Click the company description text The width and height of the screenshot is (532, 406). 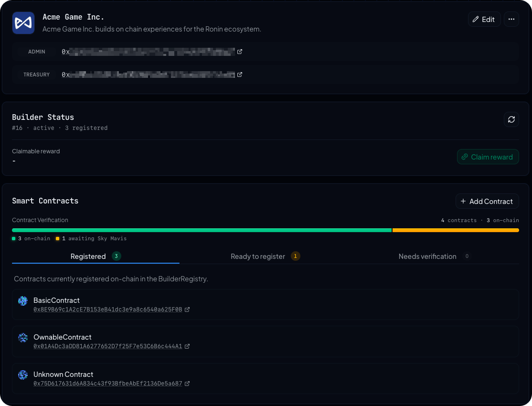[x=152, y=29]
